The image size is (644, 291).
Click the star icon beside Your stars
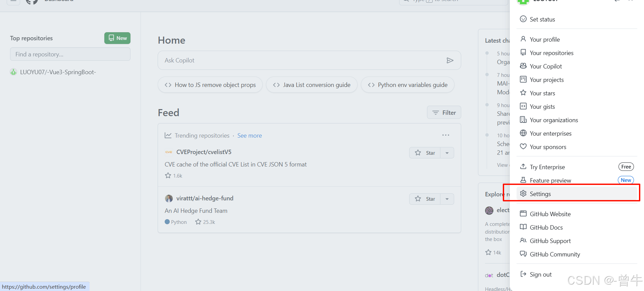tap(523, 93)
